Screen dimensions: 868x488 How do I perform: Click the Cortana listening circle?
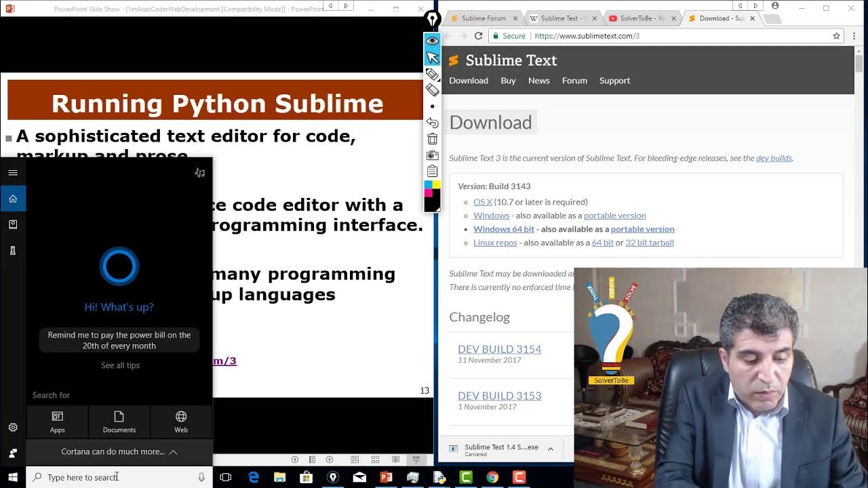tap(119, 266)
